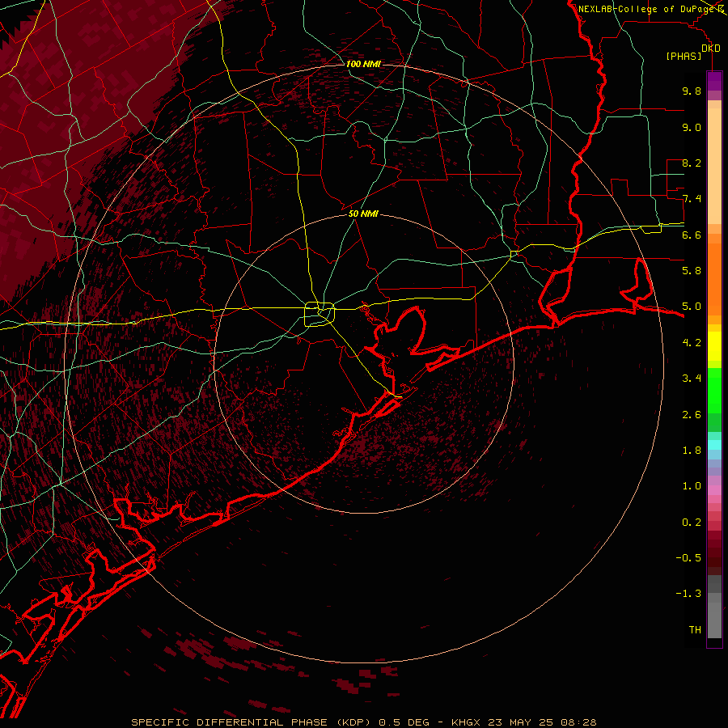Click the [PHAS] units label above scale
This screenshot has width=728, height=728.
684,56
